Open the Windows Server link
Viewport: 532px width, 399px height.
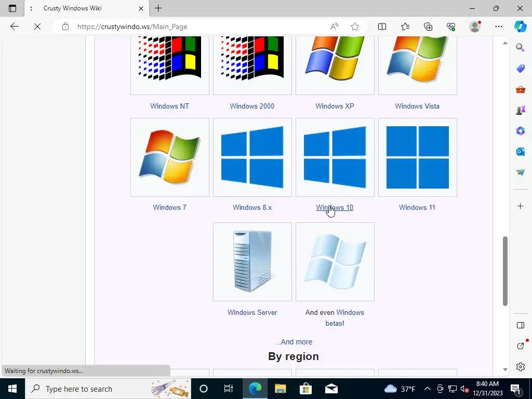(x=252, y=312)
